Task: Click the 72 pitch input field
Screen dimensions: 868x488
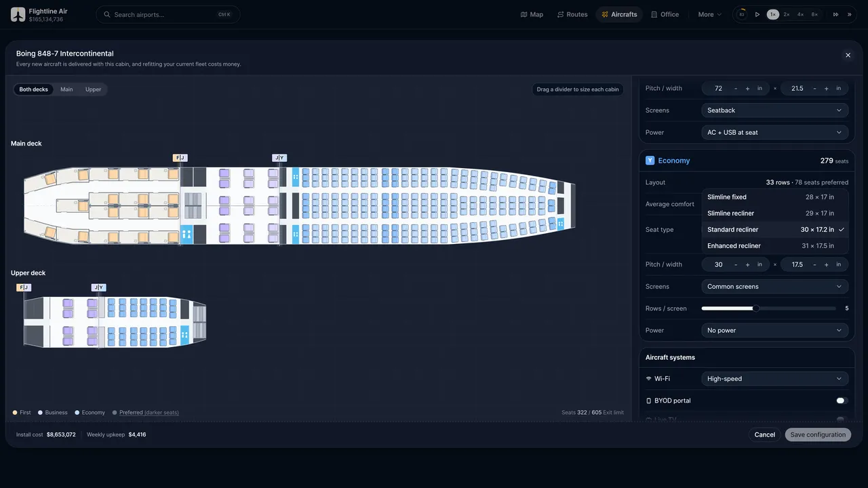Action: [718, 88]
